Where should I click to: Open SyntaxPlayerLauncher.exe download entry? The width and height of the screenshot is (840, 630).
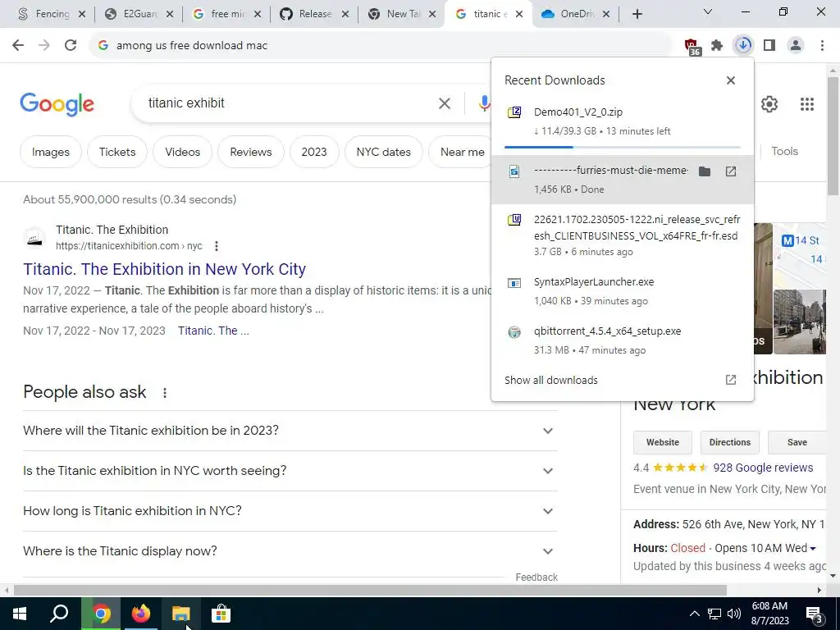(623, 291)
